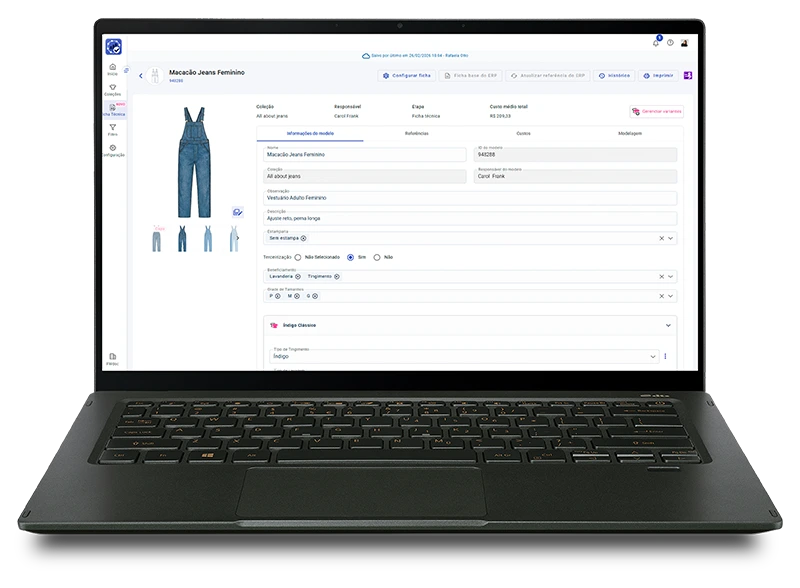Select Não Selecionado radio for Terceirização
This screenshot has height=588, width=800.
pos(298,257)
